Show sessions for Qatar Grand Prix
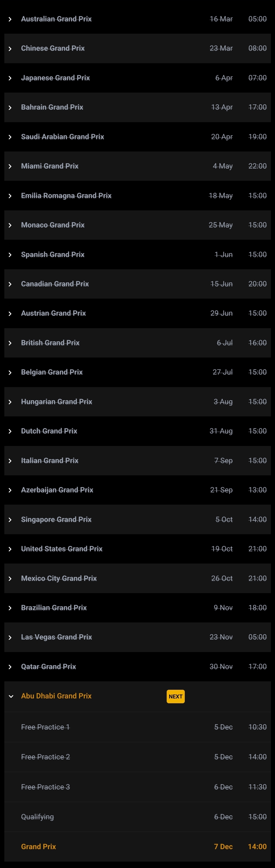Screen dimensions: 275x868 coord(10,667)
